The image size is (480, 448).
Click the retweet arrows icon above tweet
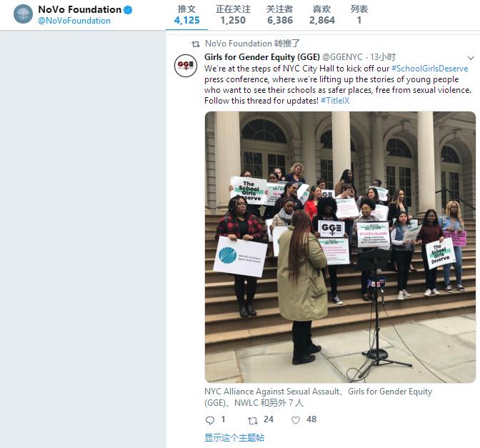pos(196,44)
